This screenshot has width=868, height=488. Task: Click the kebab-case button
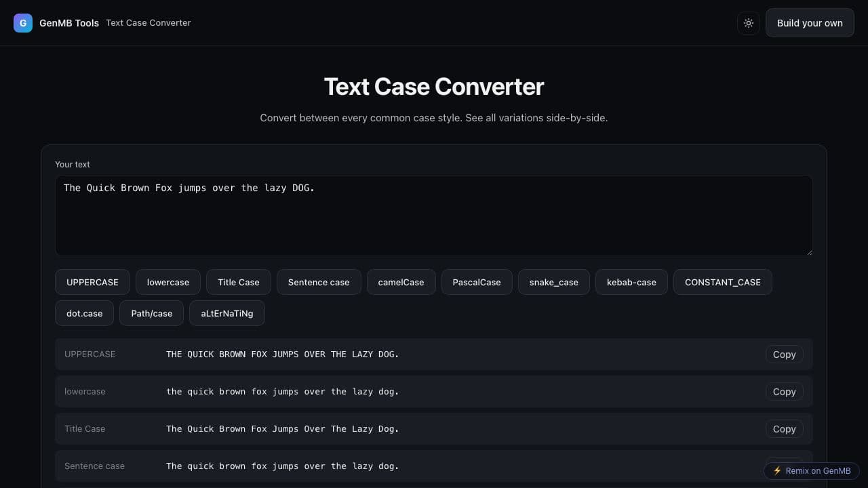[631, 282]
